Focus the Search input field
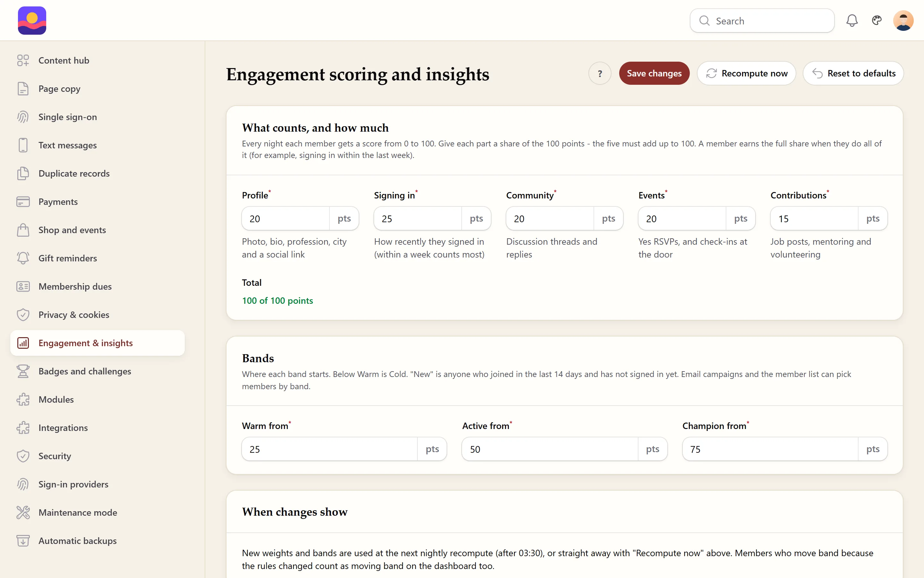Viewport: 924px width, 578px height. pyautogui.click(x=762, y=21)
